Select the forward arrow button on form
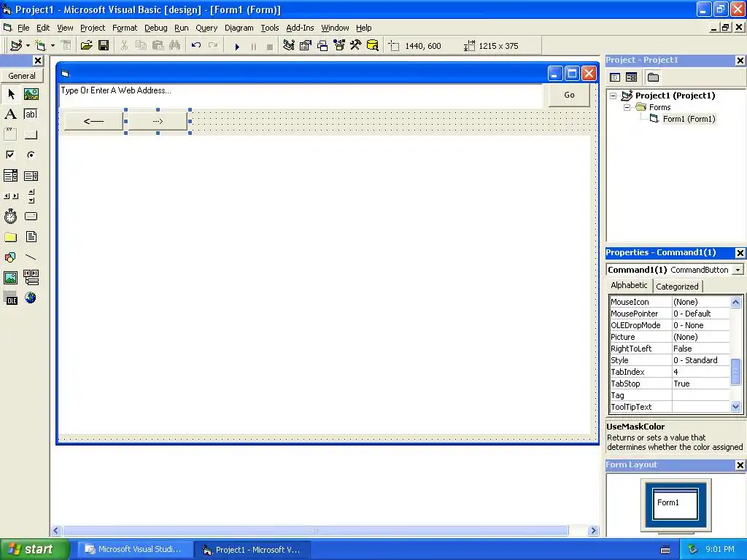The image size is (747, 560). tap(158, 122)
